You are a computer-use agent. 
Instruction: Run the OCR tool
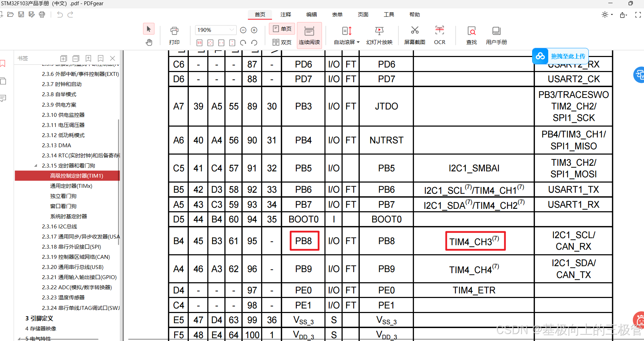(x=439, y=35)
